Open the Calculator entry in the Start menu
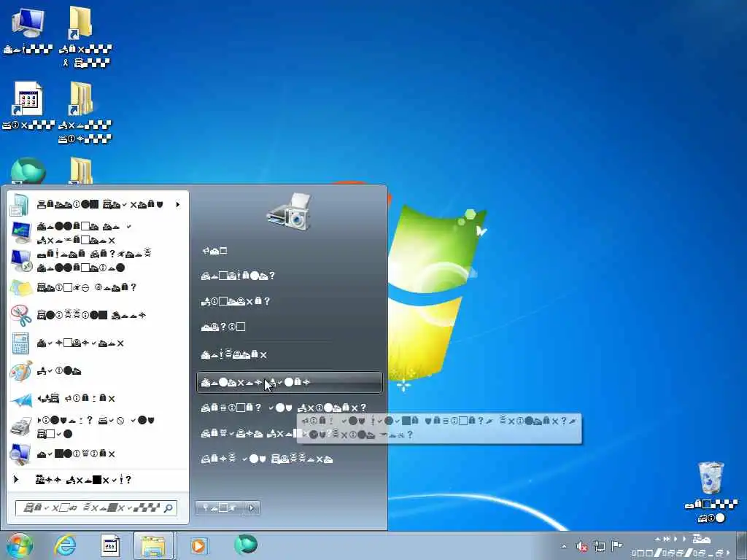Screen dimensions: 747x560 [x=98, y=343]
